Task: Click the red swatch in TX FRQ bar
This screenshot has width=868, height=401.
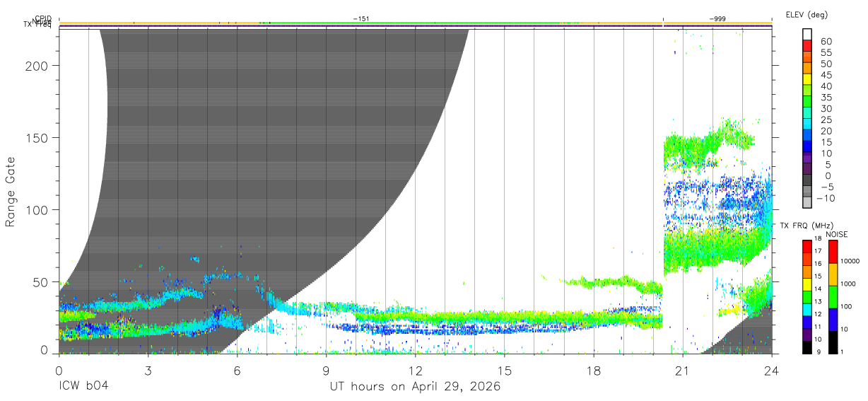Action: coord(807,246)
